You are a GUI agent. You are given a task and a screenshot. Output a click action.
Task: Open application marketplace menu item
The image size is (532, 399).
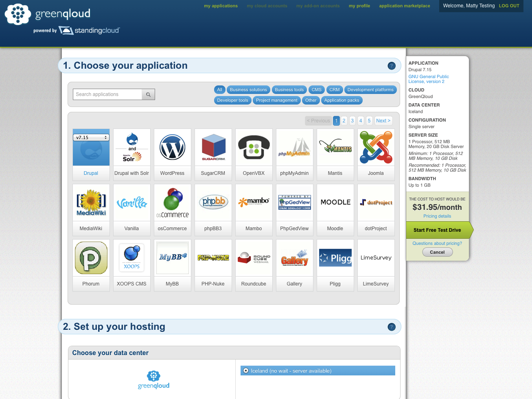point(405,6)
